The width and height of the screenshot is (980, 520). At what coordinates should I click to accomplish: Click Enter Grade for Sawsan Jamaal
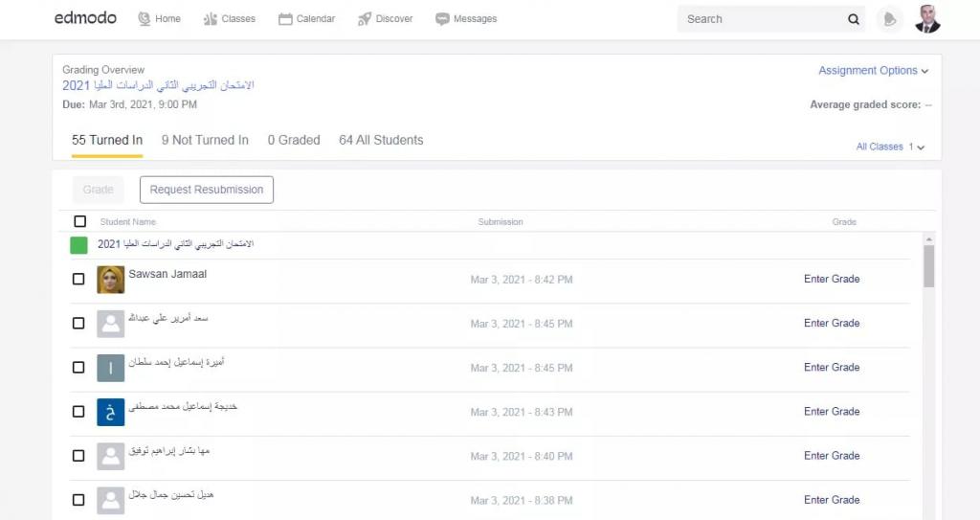[832, 280]
